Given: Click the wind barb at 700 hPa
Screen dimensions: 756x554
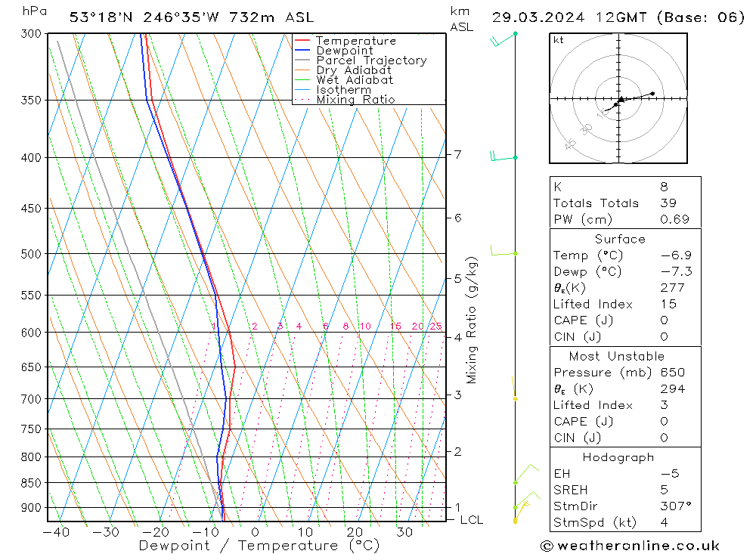Looking at the screenshot, I should click(514, 388).
